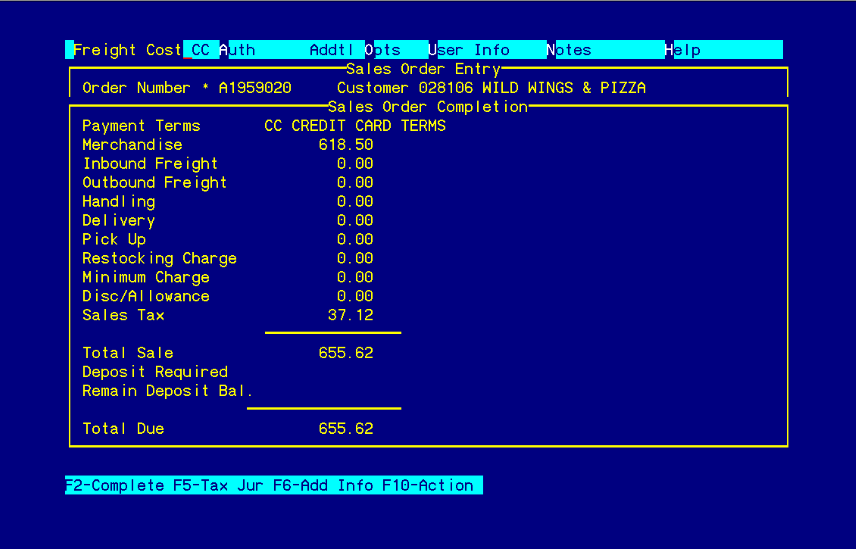Click the Total Due amount 655.62
This screenshot has width=856, height=549.
[x=346, y=428]
